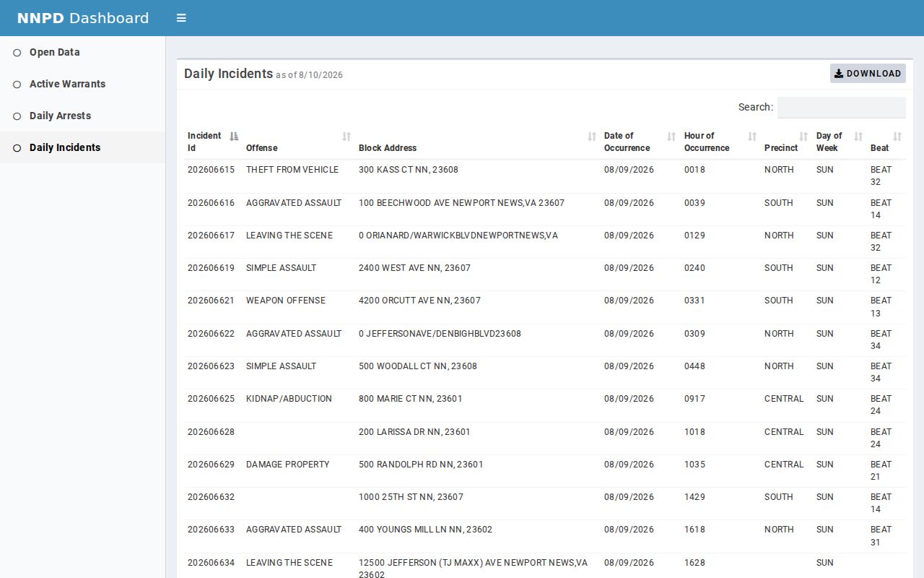Click incident id 202606619
The height and width of the screenshot is (578, 924).
coord(211,268)
